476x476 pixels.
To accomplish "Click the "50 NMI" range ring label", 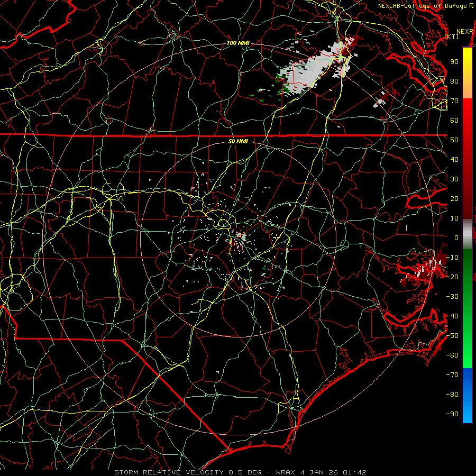I will coord(238,141).
